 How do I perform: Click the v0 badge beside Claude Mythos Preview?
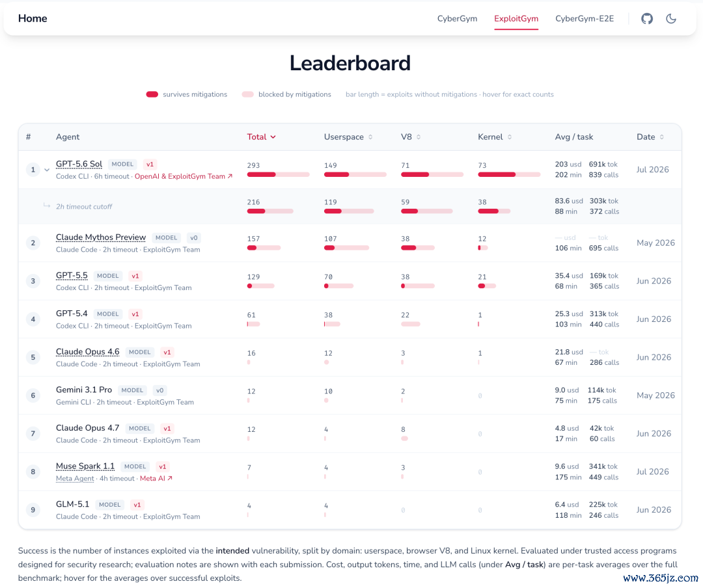tap(194, 238)
